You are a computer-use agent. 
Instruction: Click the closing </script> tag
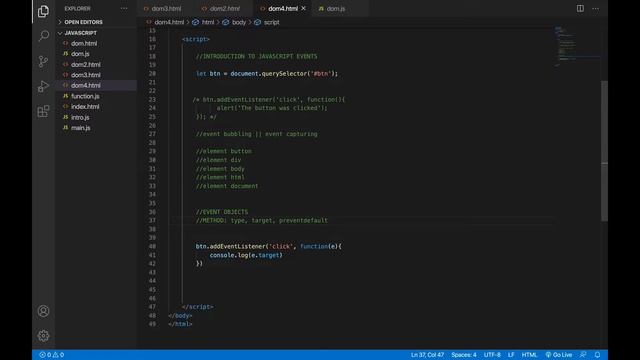coord(198,307)
